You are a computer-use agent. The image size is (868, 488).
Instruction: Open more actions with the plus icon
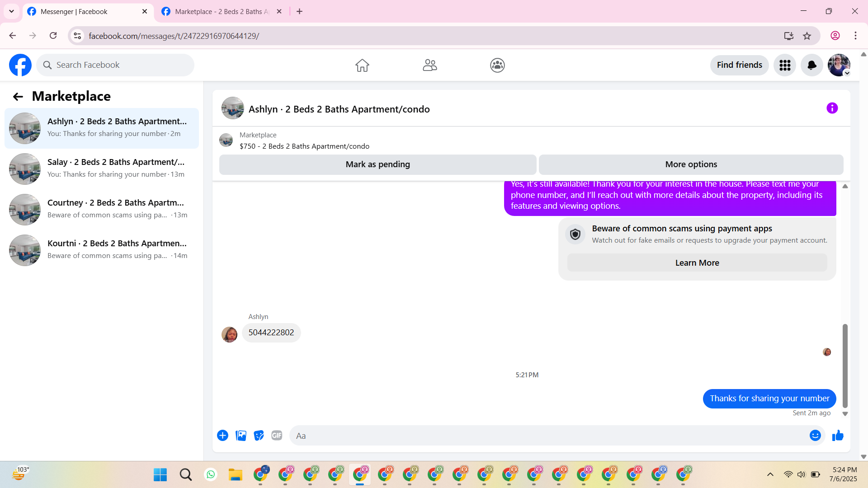coord(222,436)
